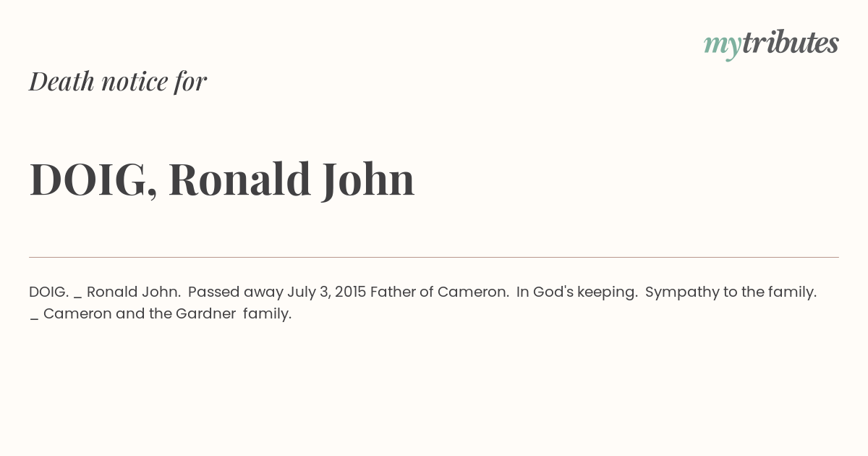Screen dimensions: 868x456
Task: Click the word "Death" in the heading
Action: (61, 82)
